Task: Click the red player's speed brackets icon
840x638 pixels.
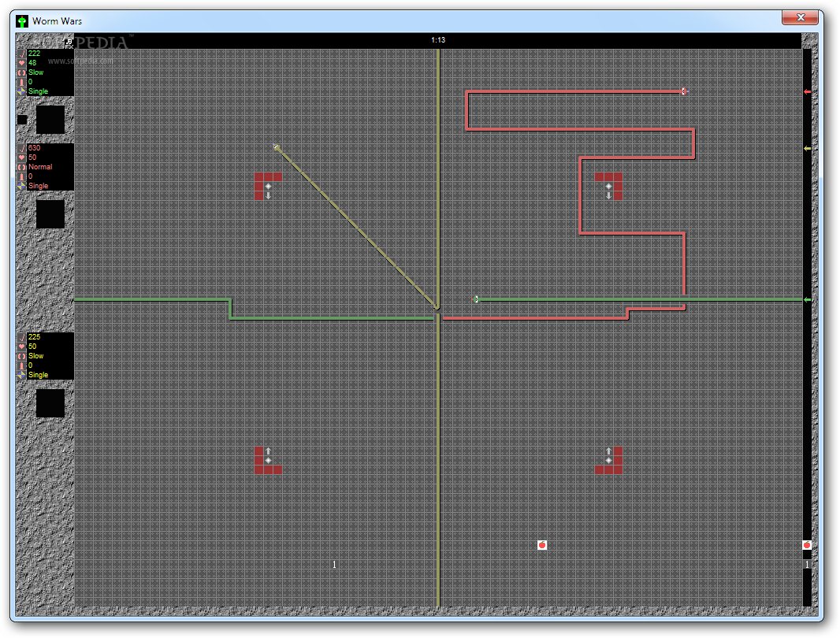Action: [22, 167]
